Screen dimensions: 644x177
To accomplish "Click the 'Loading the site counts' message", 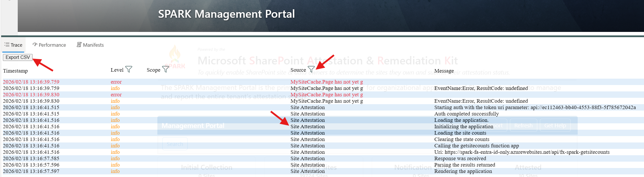I will (x=460, y=133).
